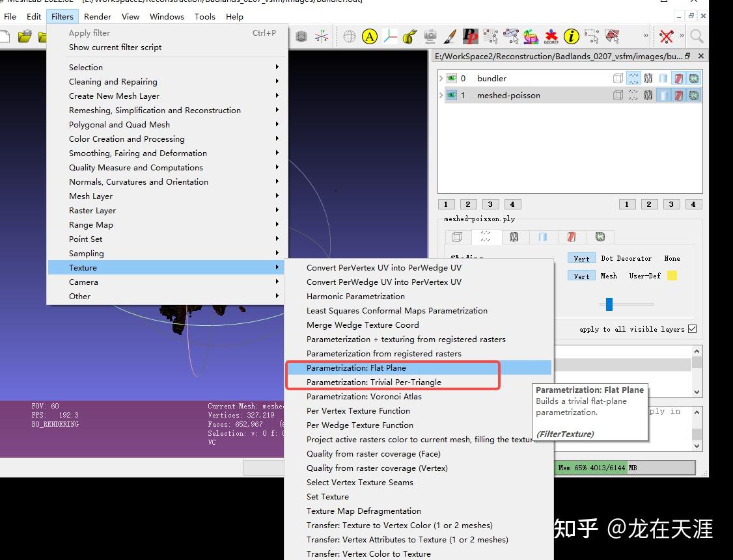The height and width of the screenshot is (560, 733).
Task: Choose Parametrization: Voronoi Atlas filter
Action: click(x=364, y=396)
